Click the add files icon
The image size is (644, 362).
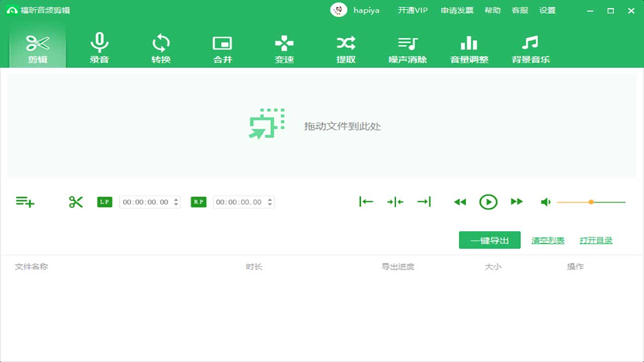pyautogui.click(x=25, y=202)
